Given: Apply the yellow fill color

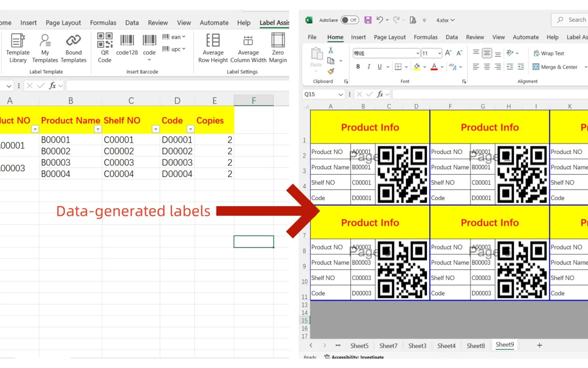Looking at the screenshot, I should tap(417, 67).
